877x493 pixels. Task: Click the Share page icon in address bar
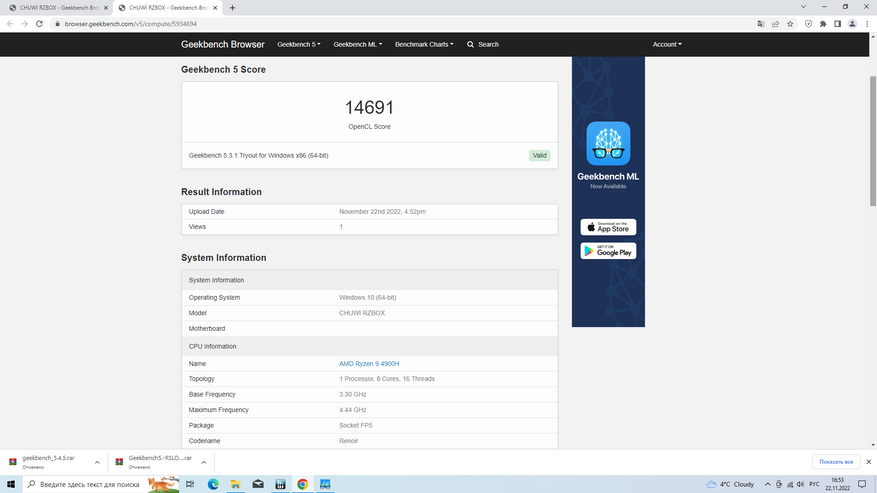click(775, 24)
